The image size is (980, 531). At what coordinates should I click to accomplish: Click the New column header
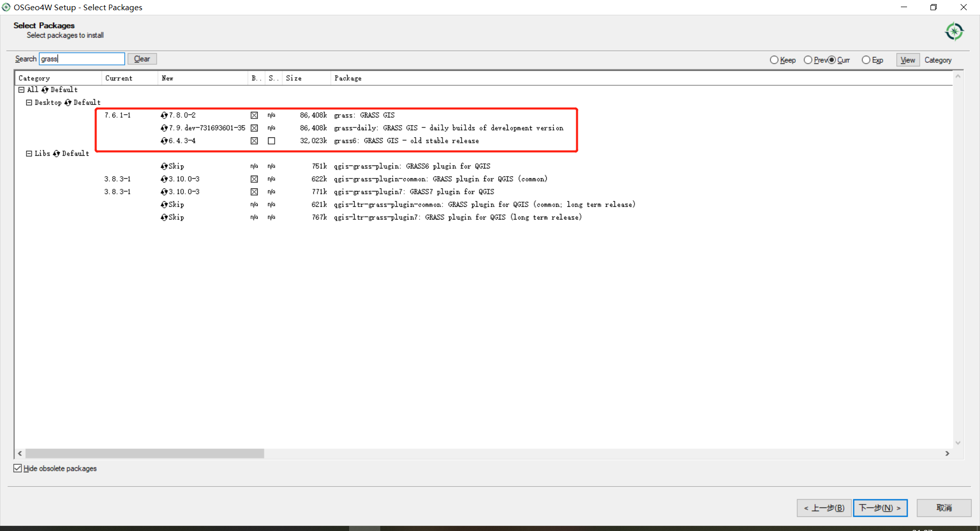(203, 78)
